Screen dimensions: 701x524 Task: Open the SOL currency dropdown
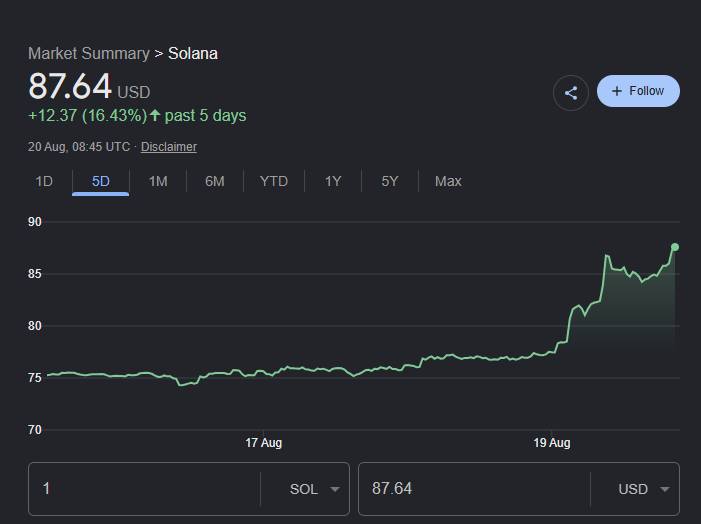click(314, 489)
